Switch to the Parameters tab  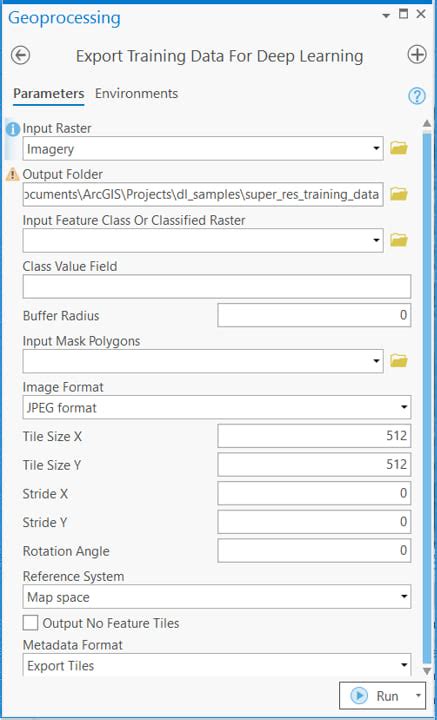coord(49,94)
